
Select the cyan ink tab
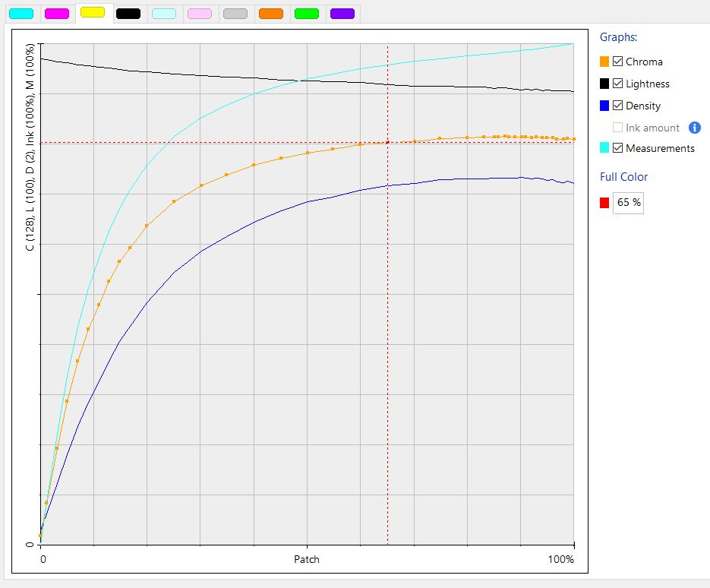pos(21,14)
